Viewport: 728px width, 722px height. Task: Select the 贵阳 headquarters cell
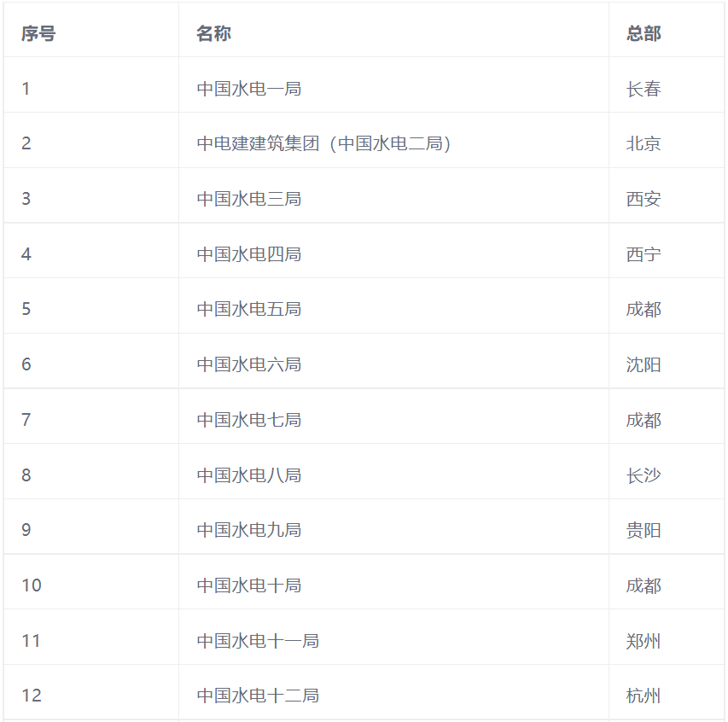(644, 530)
